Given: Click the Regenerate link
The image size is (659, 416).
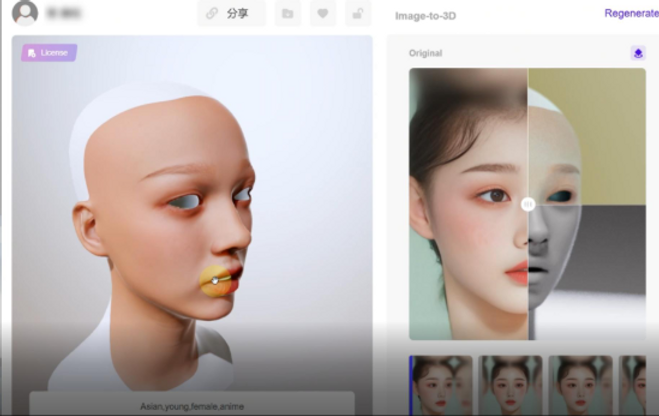Looking at the screenshot, I should point(631,13).
